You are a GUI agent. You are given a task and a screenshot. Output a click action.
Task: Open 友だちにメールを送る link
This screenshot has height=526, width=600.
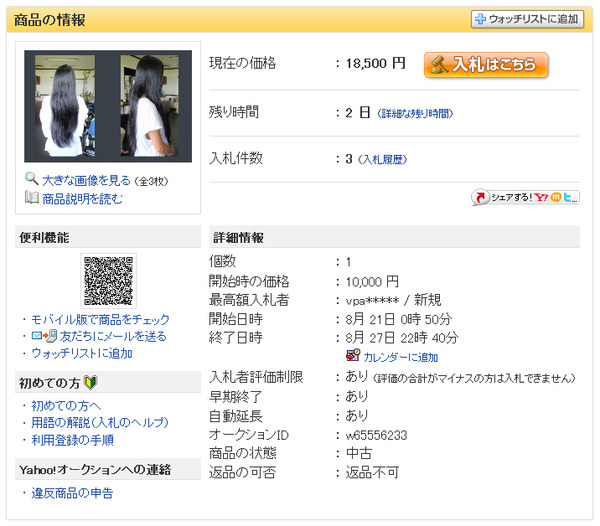click(x=113, y=336)
